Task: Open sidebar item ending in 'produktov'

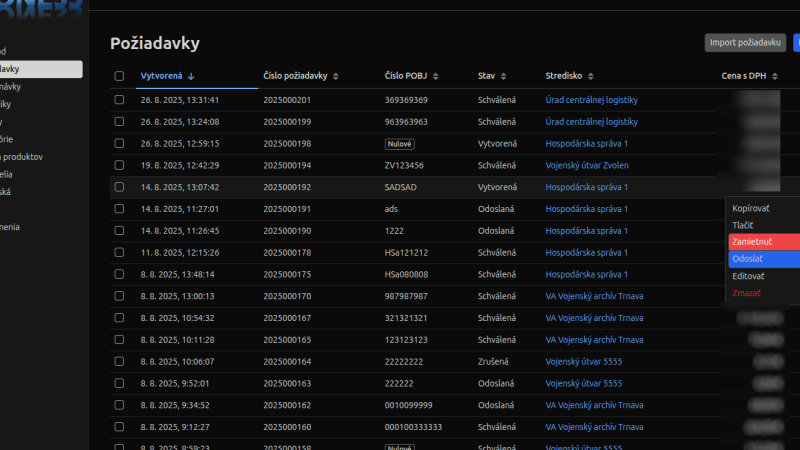Action: point(21,157)
